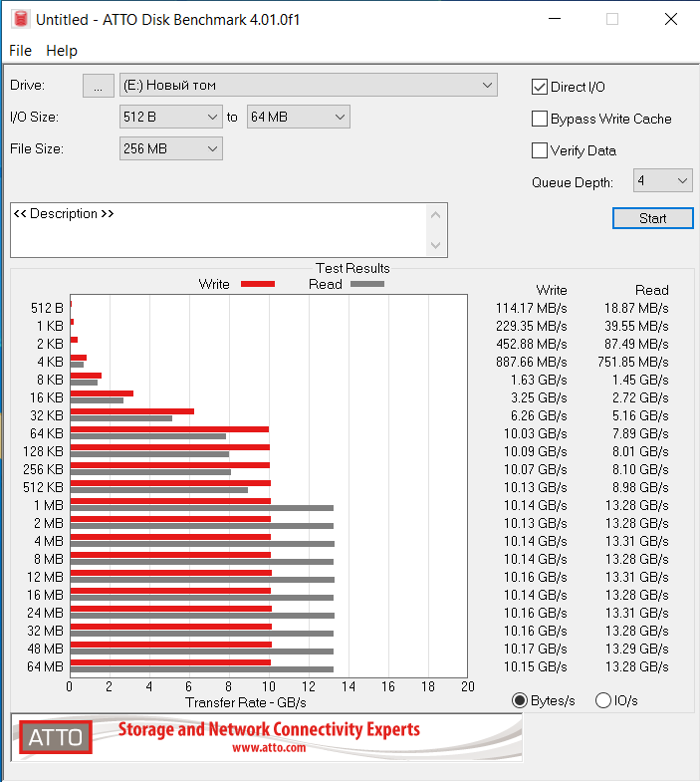This screenshot has width=700, height=782.
Task: Click the 13.29 GB/s read value
Action: tap(637, 649)
